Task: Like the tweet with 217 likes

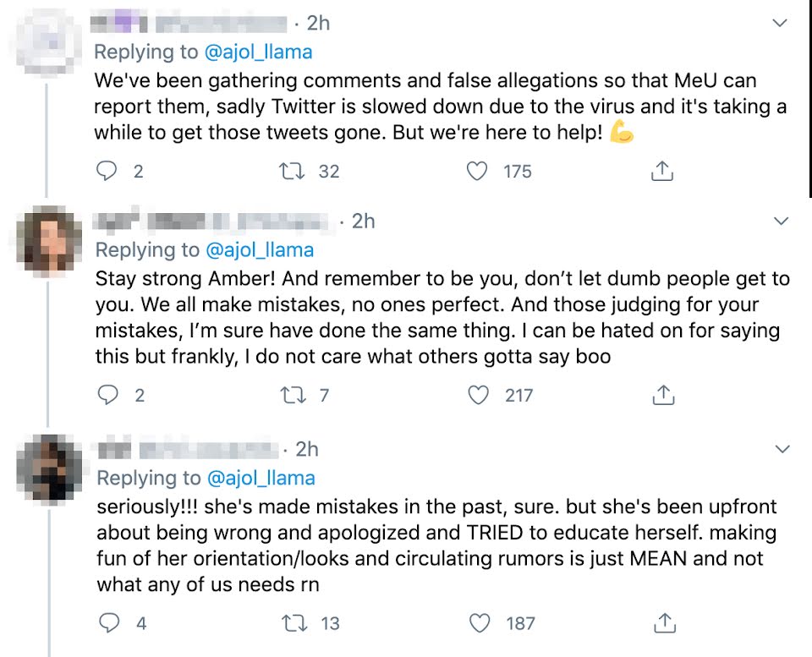Action: pos(480,395)
